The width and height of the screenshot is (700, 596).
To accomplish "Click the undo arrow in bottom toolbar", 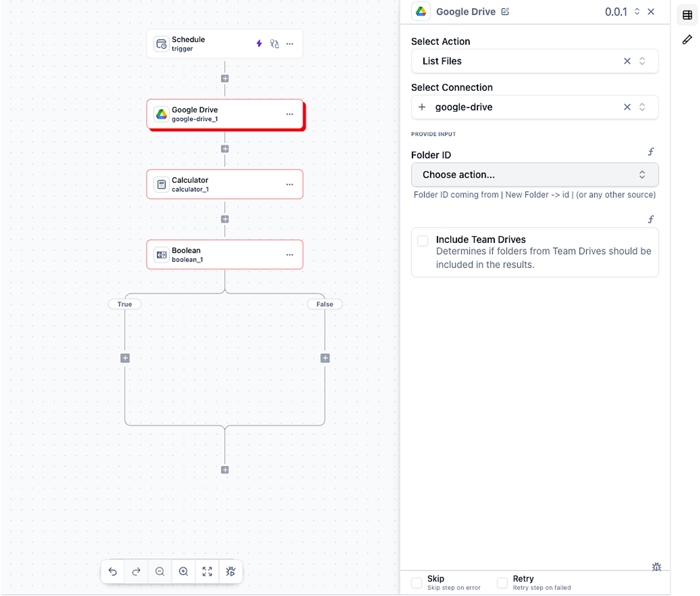I will [x=112, y=571].
